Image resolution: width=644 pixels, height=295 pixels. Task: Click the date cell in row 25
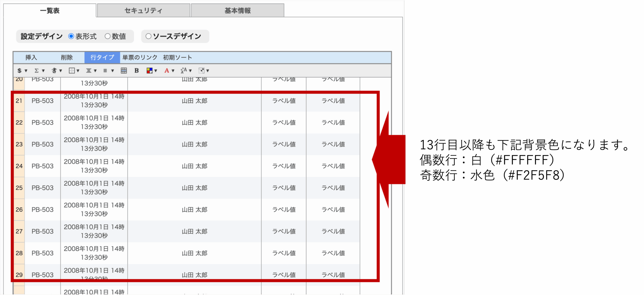94,188
